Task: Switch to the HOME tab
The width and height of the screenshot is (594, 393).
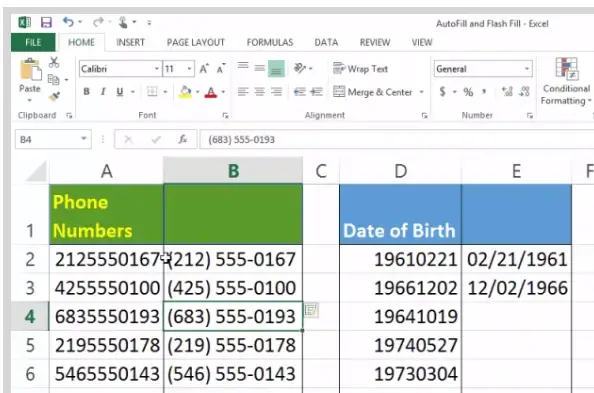Action: point(81,42)
